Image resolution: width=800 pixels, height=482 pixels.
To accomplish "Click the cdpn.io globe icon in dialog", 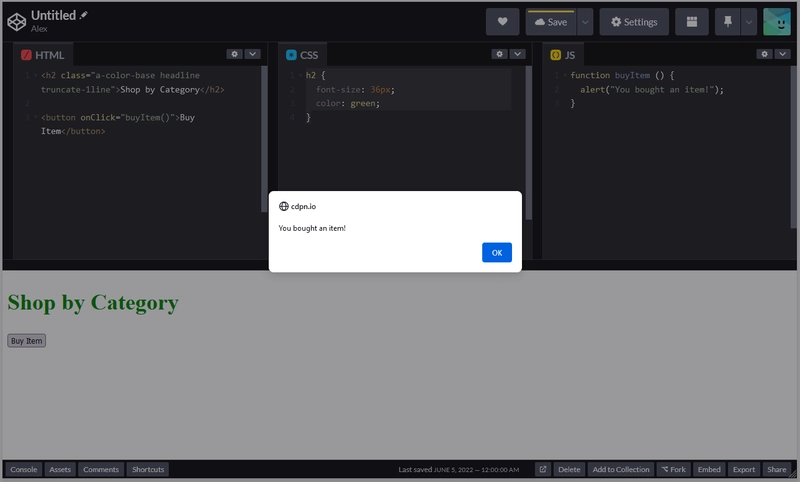I will (284, 206).
